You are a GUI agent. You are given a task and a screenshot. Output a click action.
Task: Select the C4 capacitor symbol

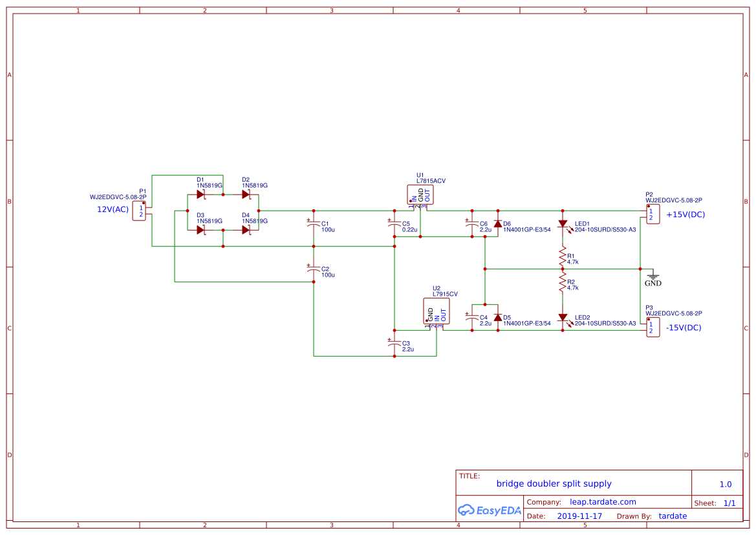pyautogui.click(x=472, y=317)
